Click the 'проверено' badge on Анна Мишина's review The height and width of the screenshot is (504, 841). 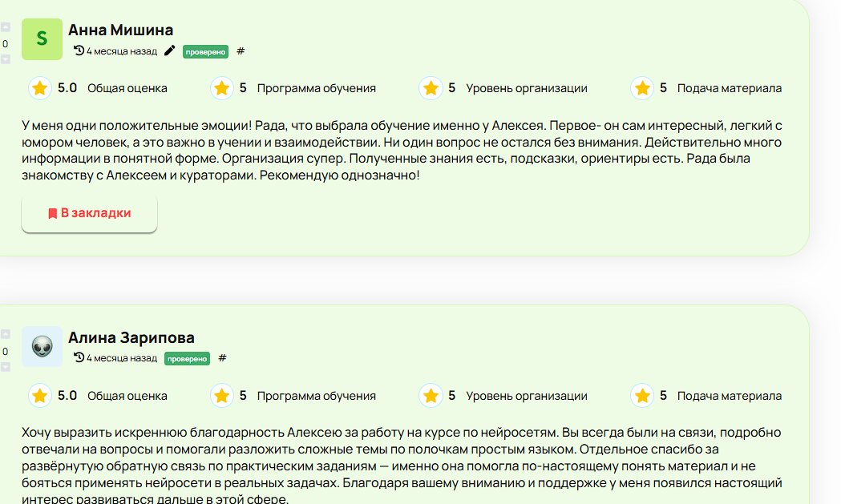coord(205,51)
